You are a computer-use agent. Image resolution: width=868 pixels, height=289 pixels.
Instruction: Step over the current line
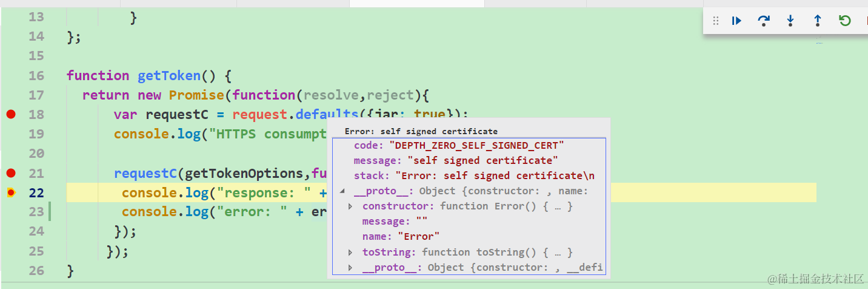[764, 21]
